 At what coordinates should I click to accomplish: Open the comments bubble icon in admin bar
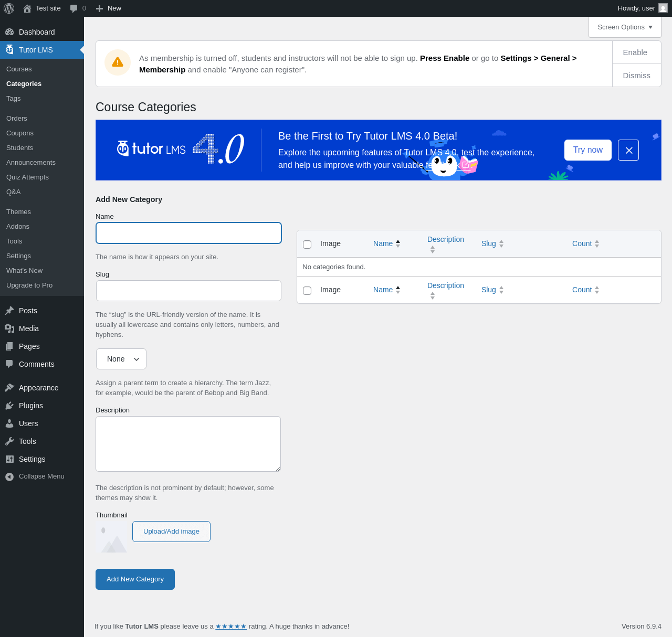click(x=74, y=8)
